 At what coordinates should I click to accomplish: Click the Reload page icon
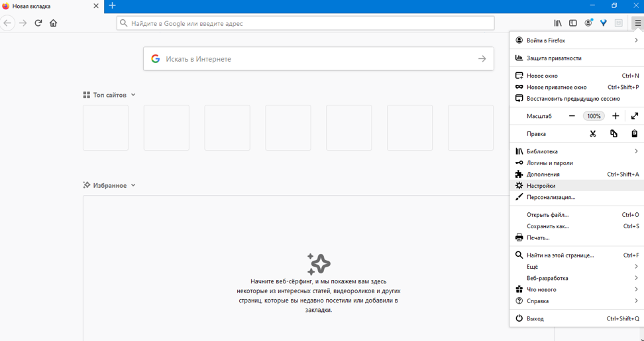click(38, 23)
